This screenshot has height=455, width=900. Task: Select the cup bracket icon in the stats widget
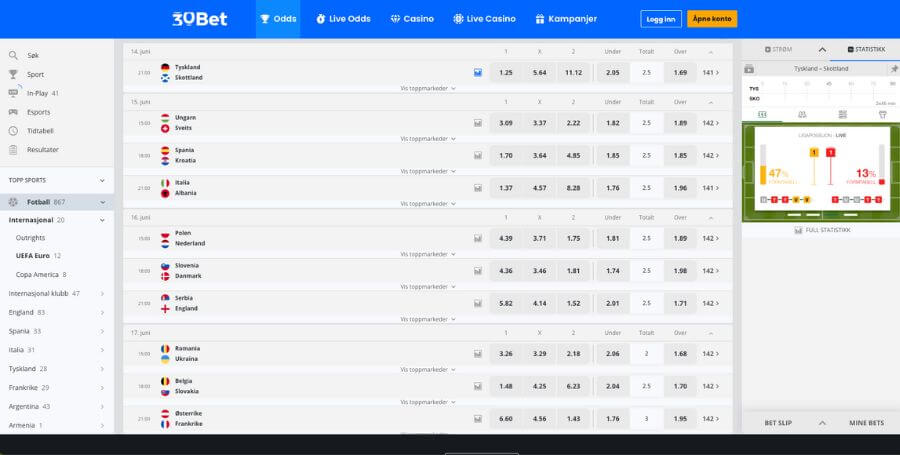883,114
